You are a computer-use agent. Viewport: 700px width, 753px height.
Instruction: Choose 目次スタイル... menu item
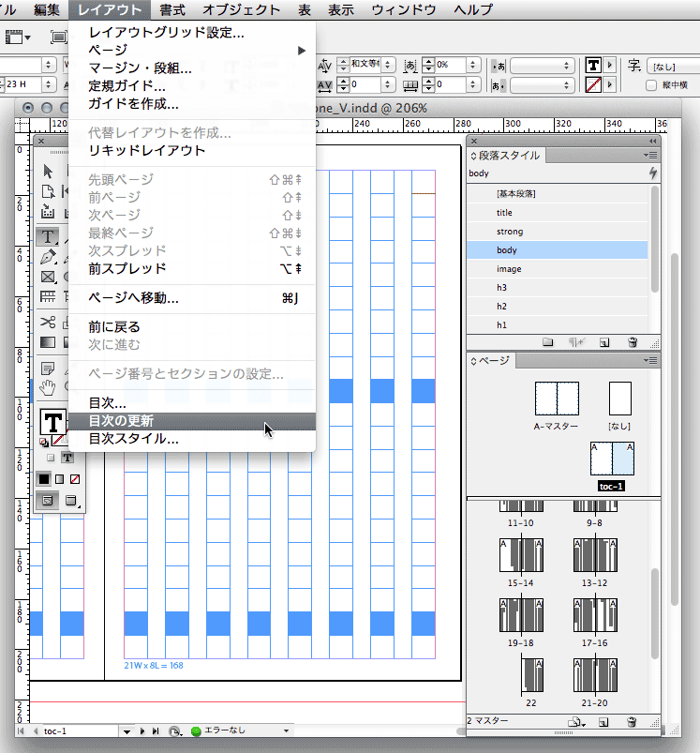click(x=192, y=439)
